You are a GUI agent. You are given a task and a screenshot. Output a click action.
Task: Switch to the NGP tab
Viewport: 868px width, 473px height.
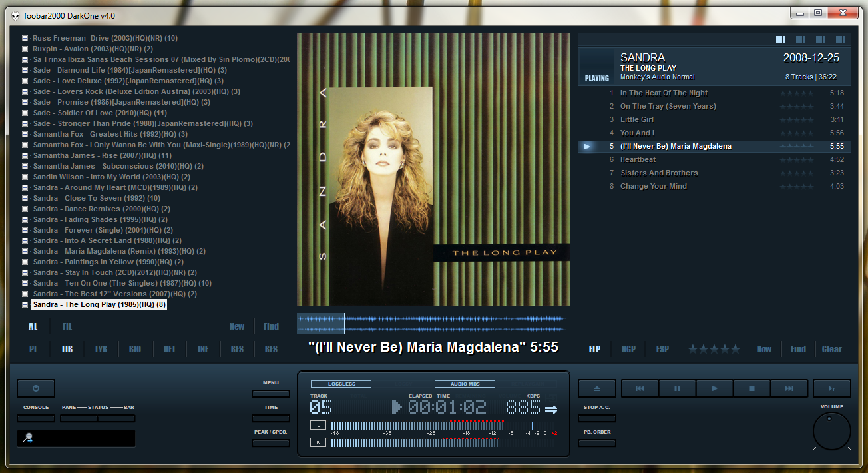coord(628,349)
